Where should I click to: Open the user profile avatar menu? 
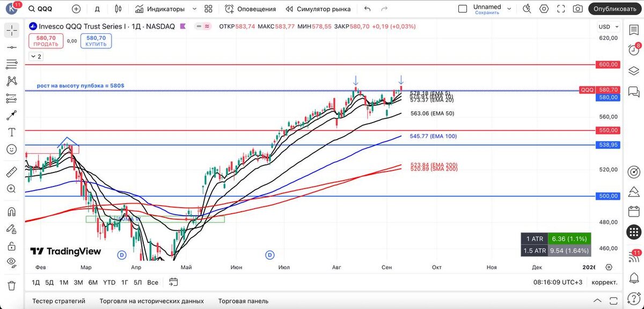12,9
